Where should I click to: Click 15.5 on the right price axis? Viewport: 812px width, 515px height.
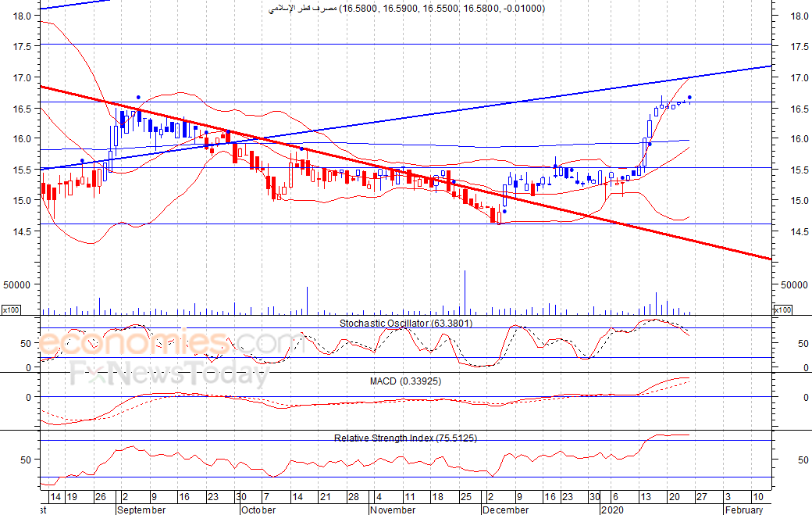800,170
